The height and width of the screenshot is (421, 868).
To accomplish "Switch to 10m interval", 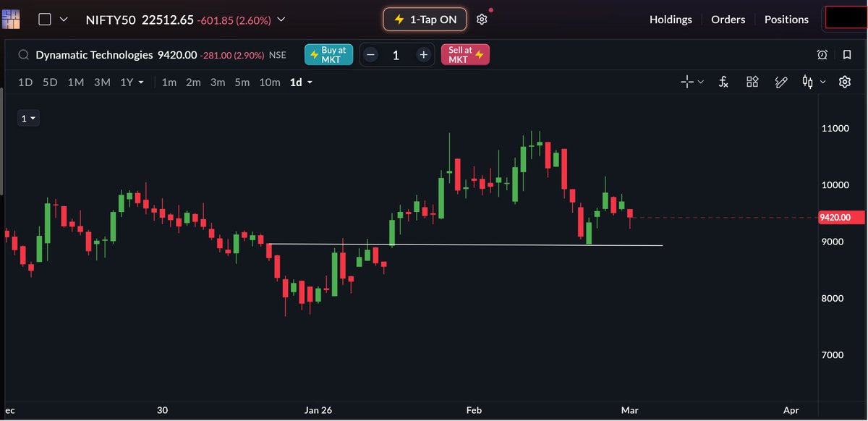I will (x=269, y=82).
